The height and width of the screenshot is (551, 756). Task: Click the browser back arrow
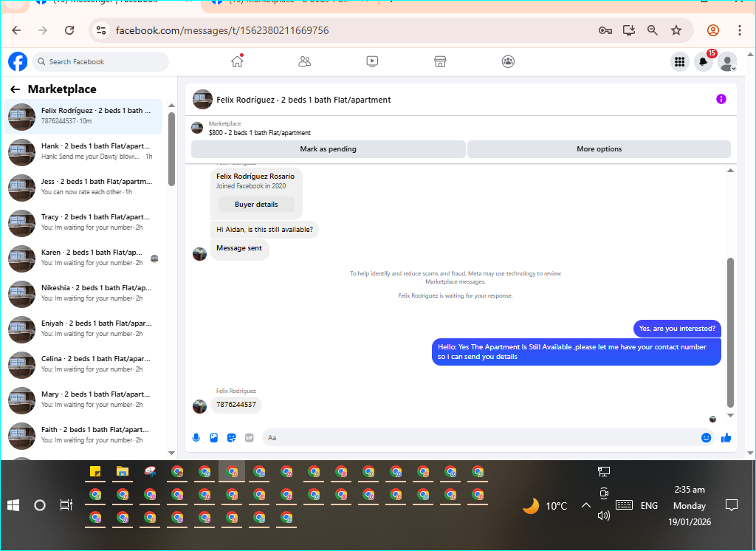[16, 30]
